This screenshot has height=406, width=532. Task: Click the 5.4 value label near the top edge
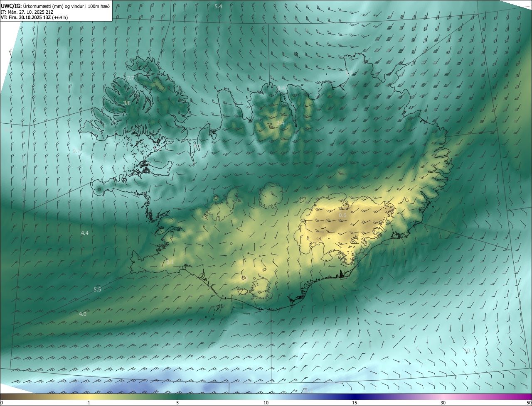point(218,6)
